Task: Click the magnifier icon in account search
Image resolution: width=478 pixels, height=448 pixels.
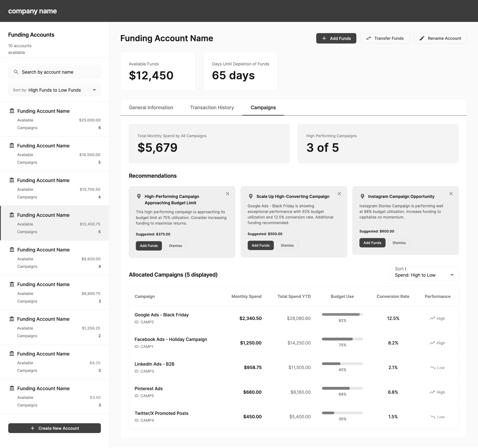Action: point(16,72)
